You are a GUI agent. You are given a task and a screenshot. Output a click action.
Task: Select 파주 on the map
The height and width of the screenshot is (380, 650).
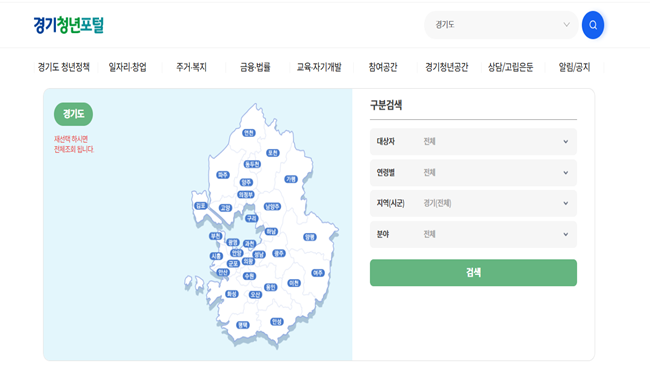(x=223, y=175)
